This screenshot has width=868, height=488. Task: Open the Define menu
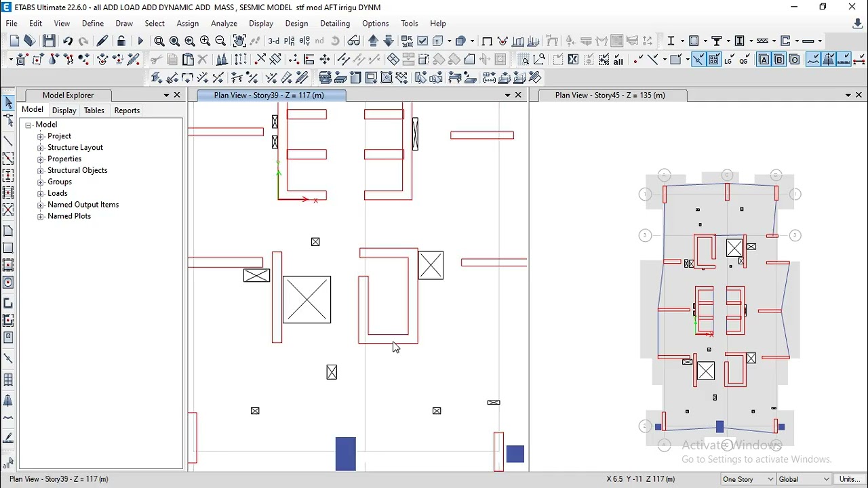[x=93, y=23]
